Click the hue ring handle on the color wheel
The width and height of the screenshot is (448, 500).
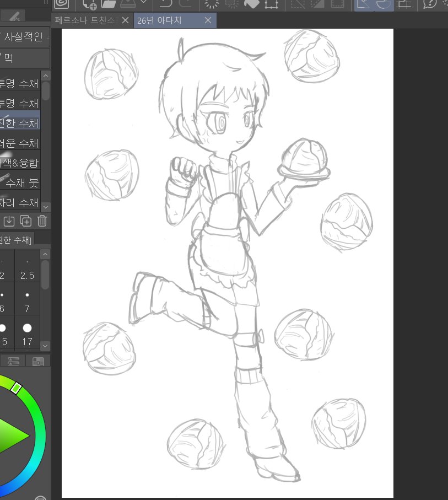click(16, 388)
